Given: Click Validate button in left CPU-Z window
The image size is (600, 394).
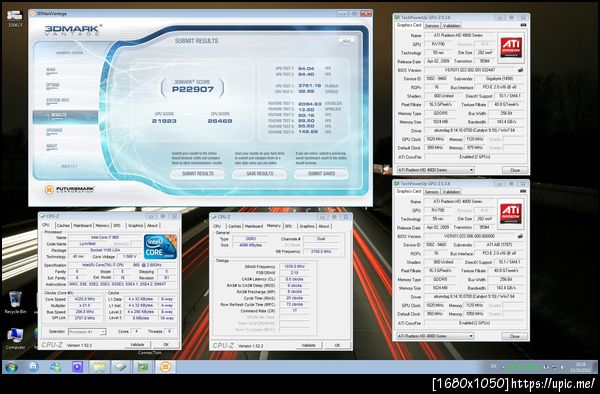Looking at the screenshot, I should tap(137, 345).
